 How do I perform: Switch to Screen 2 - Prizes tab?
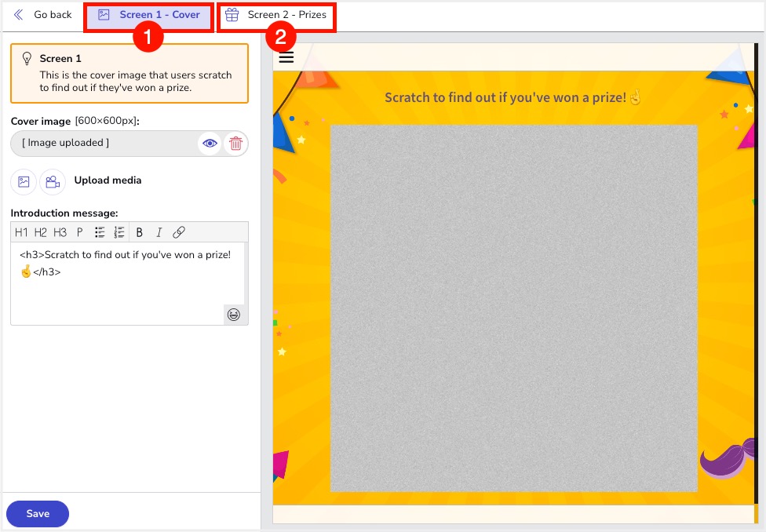click(276, 15)
